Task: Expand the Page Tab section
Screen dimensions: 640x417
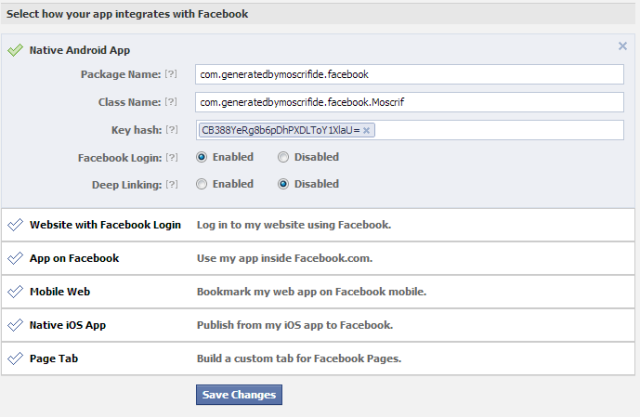Action: pyautogui.click(x=318, y=359)
